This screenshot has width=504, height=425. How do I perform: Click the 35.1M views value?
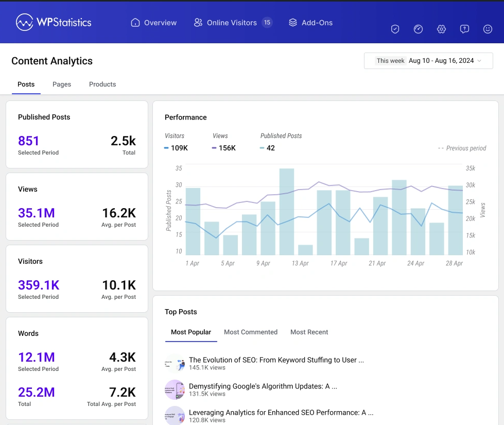(x=37, y=213)
